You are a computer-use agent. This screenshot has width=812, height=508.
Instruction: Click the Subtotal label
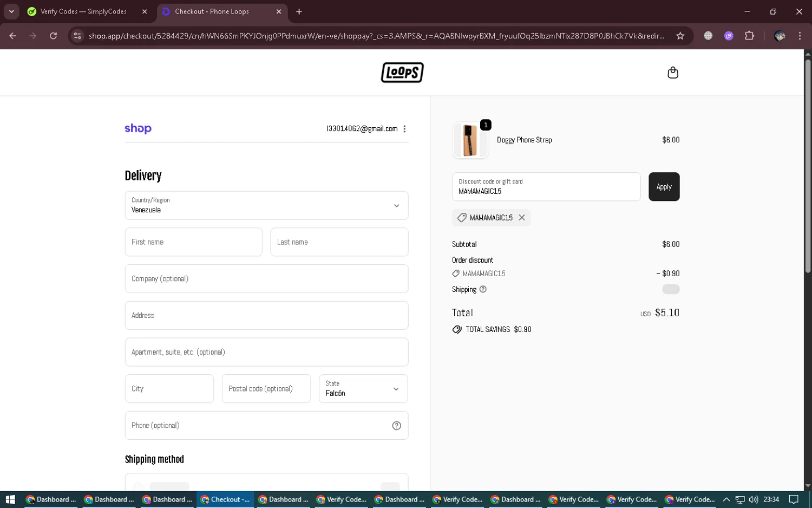coord(464,244)
